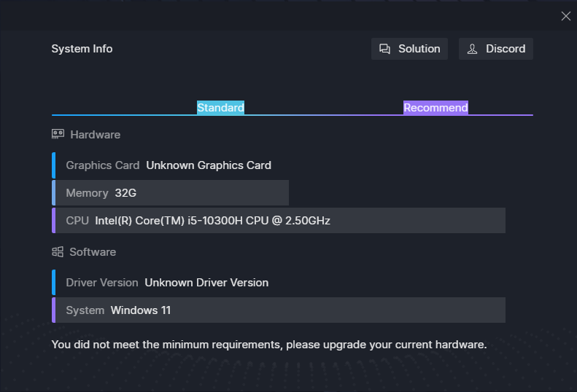Click the chat bubble icon beside Solution
Viewport: 577px width, 392px height.
[x=385, y=50]
